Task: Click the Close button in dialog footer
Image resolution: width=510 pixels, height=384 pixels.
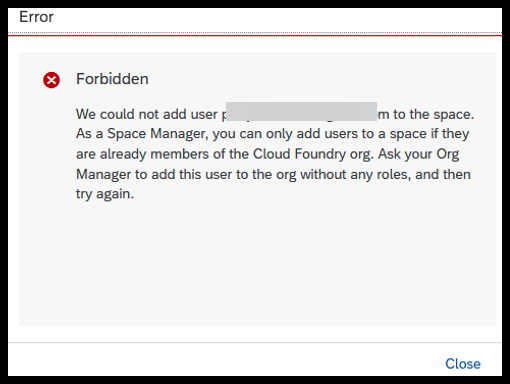Action: 463,364
